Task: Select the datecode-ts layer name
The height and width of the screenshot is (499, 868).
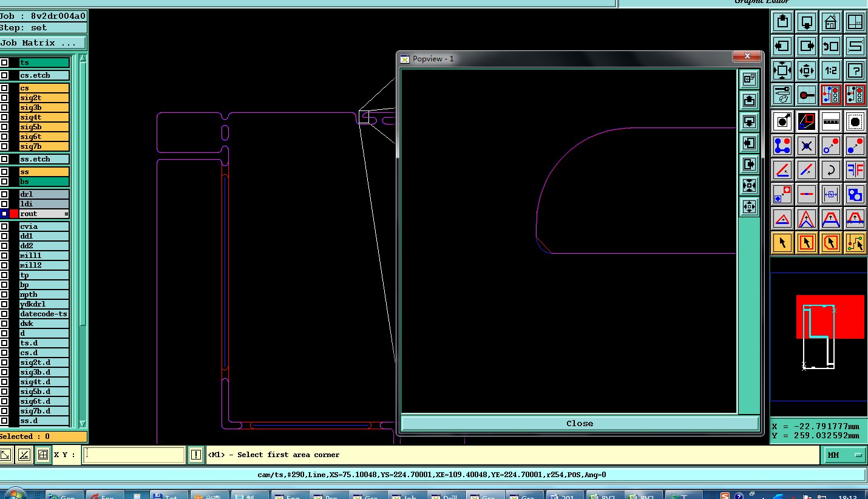Action: 44,314
